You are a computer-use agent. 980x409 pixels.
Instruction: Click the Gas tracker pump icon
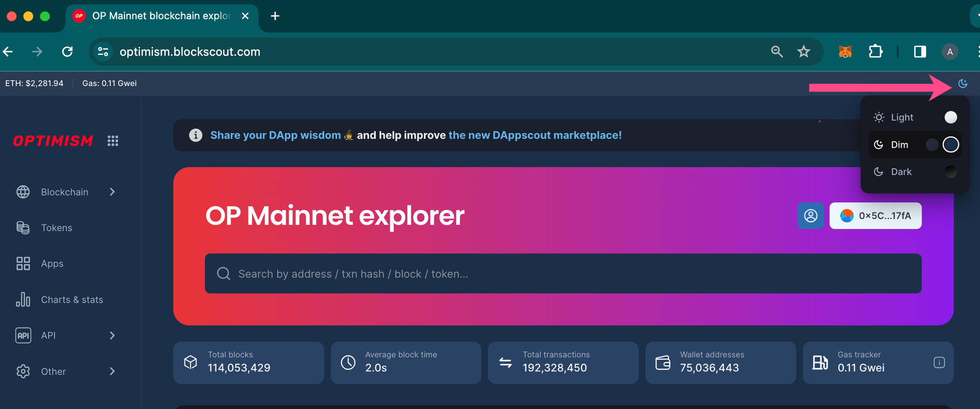pyautogui.click(x=820, y=362)
